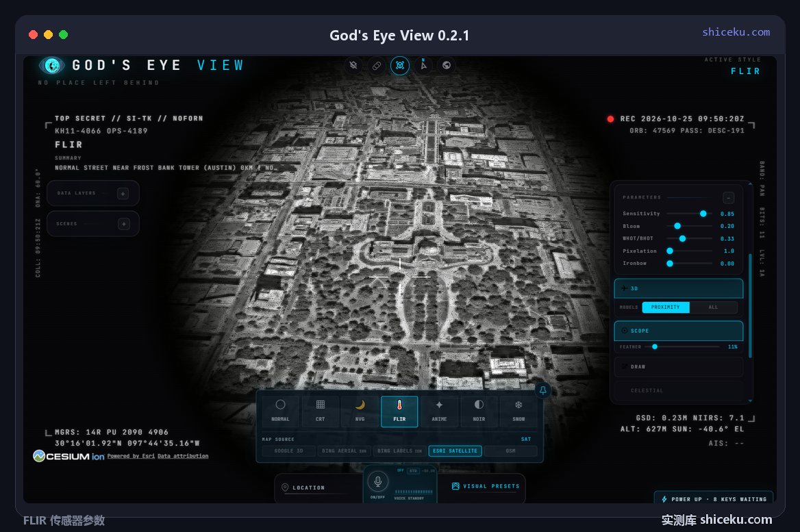Open Powered by Esri link

(x=131, y=456)
